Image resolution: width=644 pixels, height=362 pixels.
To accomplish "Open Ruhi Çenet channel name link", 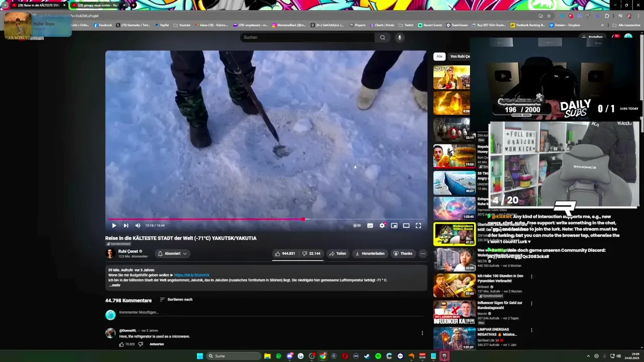I will 128,251.
